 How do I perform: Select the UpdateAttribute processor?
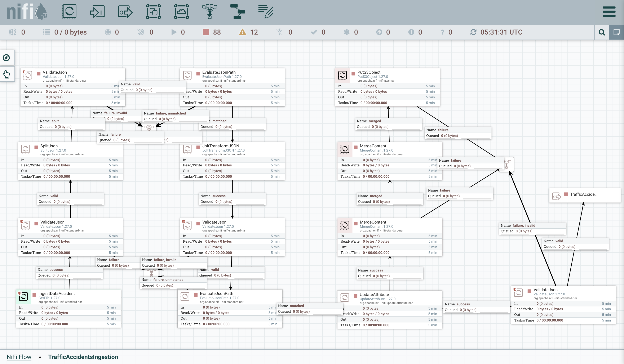(390, 310)
